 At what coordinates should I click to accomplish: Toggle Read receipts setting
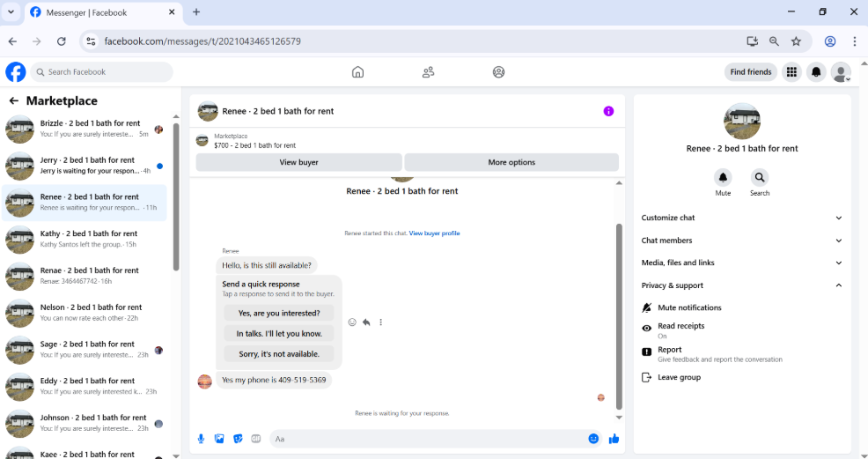(x=742, y=330)
